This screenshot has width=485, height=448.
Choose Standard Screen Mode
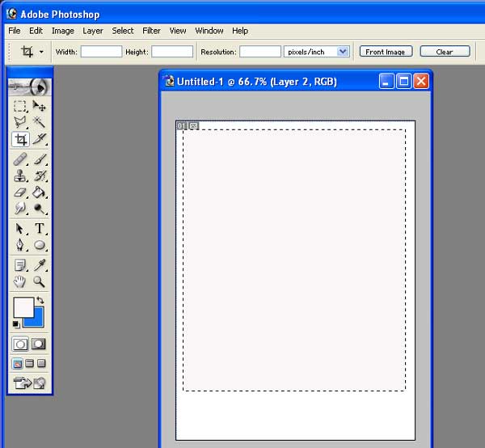coord(17,364)
